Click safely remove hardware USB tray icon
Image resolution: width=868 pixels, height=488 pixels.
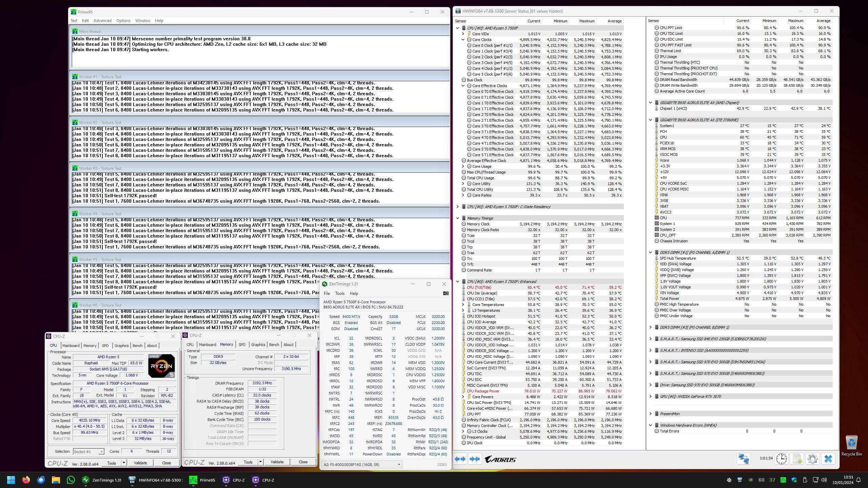(x=805, y=480)
